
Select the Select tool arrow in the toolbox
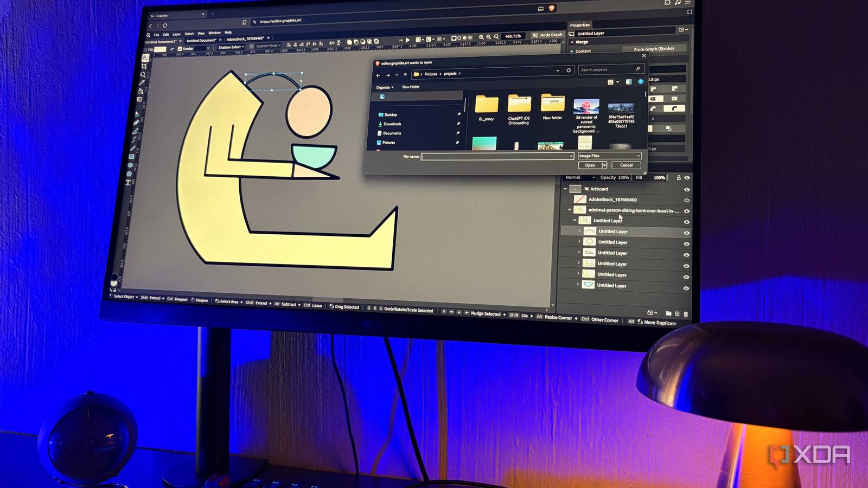point(145,58)
